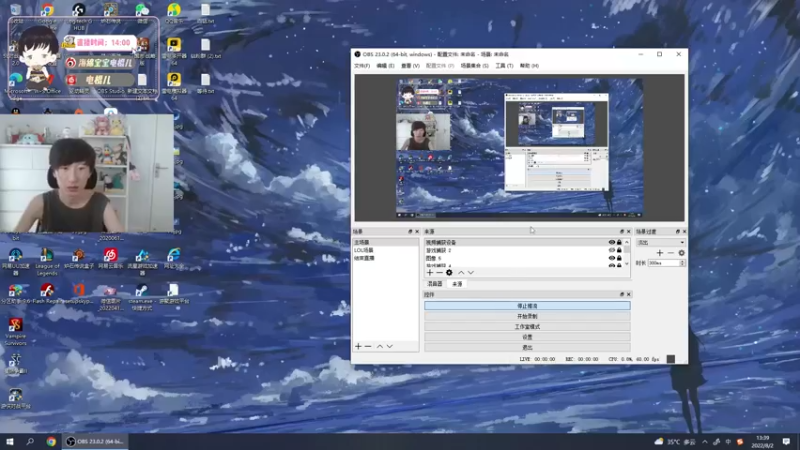Move selected source down in list
800x450 pixels.
471,273
